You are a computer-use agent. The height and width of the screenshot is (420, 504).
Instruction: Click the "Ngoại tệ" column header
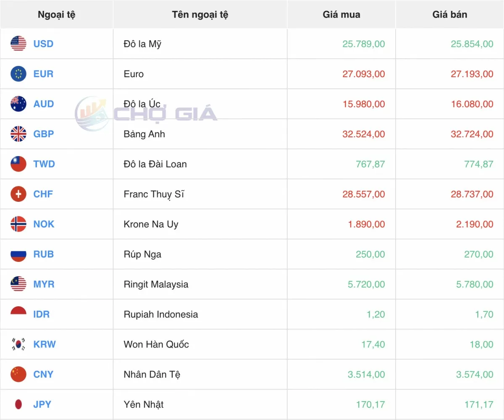(x=56, y=15)
